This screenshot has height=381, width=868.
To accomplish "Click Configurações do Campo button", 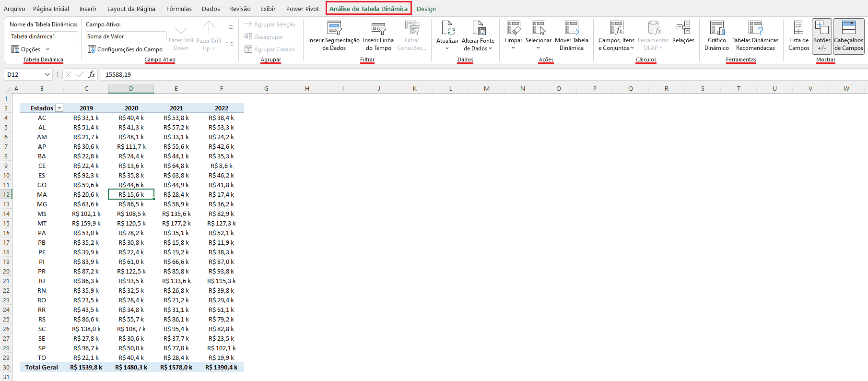I will (x=125, y=49).
